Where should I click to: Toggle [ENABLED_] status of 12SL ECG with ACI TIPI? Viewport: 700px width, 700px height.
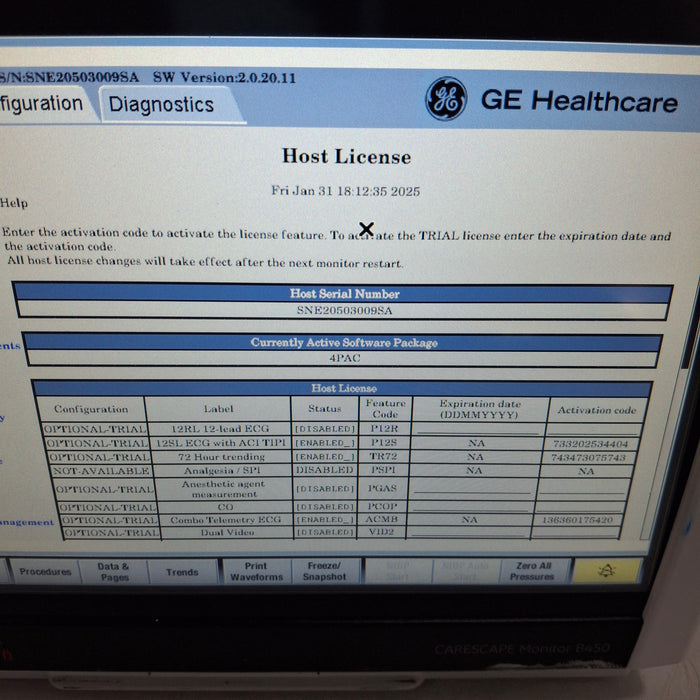tap(325, 443)
